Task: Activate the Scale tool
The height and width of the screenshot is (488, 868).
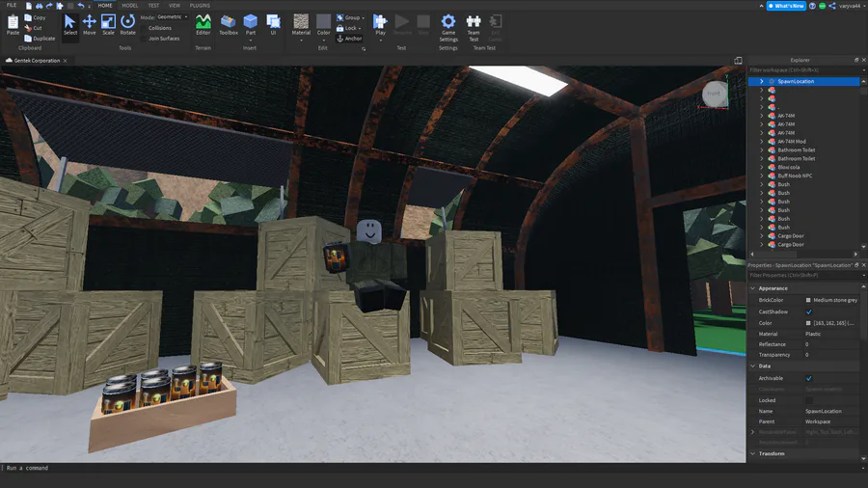Action: click(x=108, y=24)
